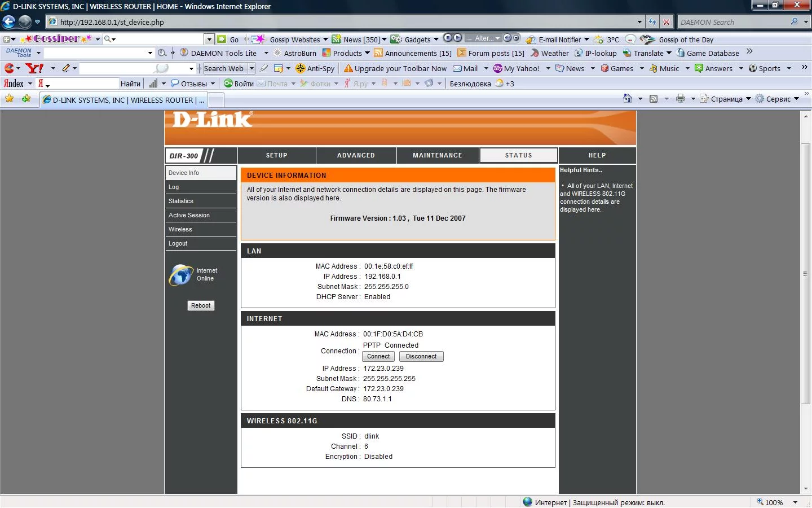Open IP-lookup tool
812x508 pixels.
click(x=595, y=53)
